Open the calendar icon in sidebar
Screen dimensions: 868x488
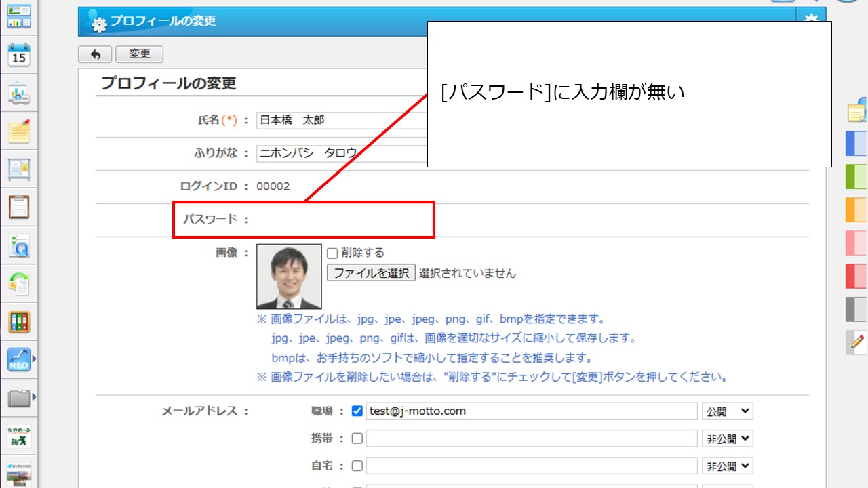point(19,54)
